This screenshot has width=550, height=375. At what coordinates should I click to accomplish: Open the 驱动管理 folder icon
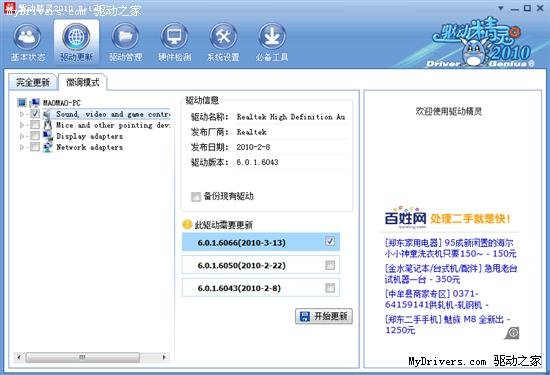click(x=125, y=37)
